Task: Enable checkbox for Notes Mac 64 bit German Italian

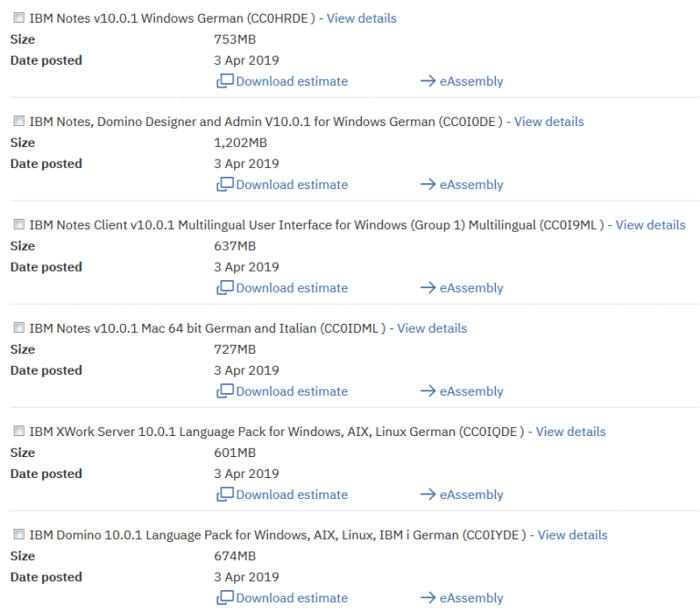Action: pyautogui.click(x=19, y=327)
